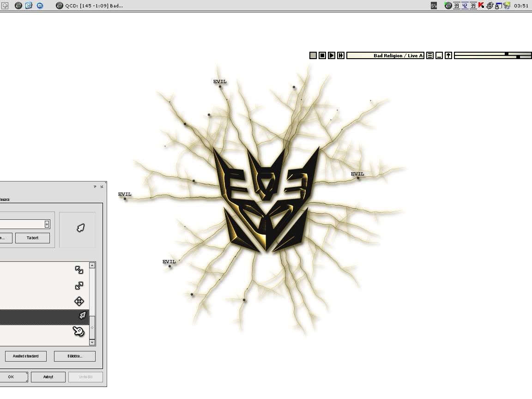The image size is (532, 399).
Task: Open the playlist from the player bar
Action: coord(430,55)
